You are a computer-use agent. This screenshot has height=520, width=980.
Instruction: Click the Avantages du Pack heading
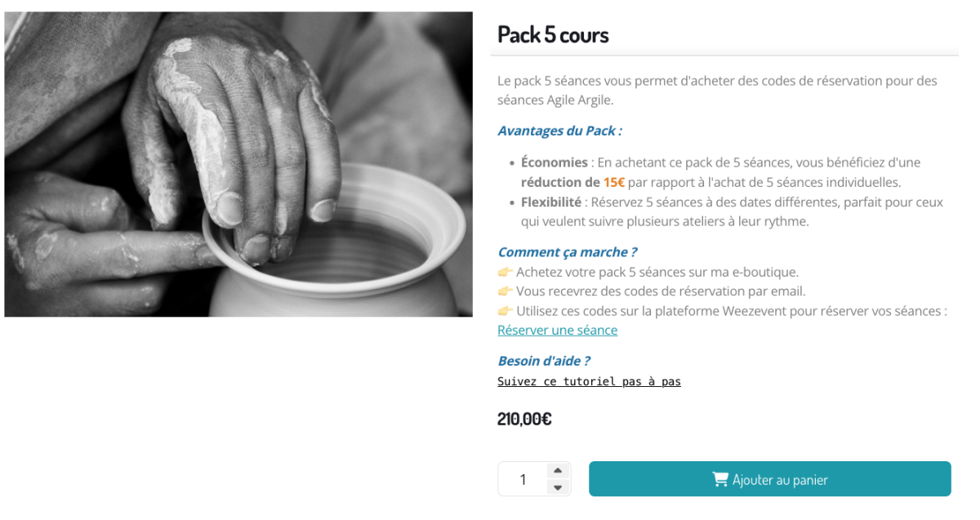(x=559, y=131)
